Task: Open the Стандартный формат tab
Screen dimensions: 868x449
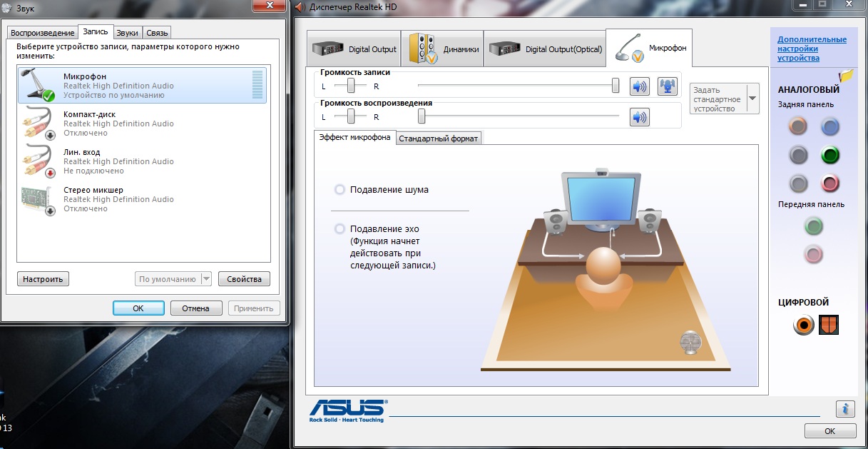Action: tap(439, 138)
